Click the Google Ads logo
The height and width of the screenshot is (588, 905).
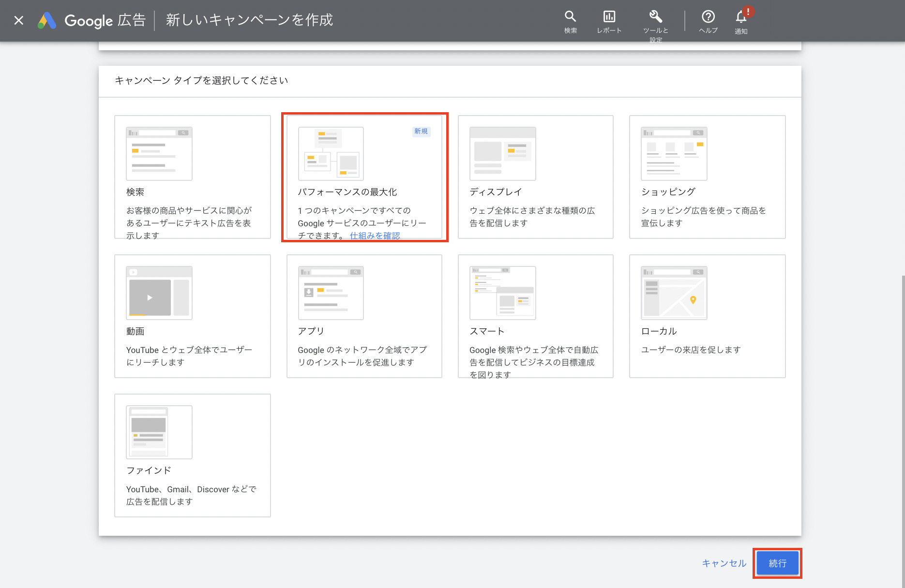tap(47, 20)
